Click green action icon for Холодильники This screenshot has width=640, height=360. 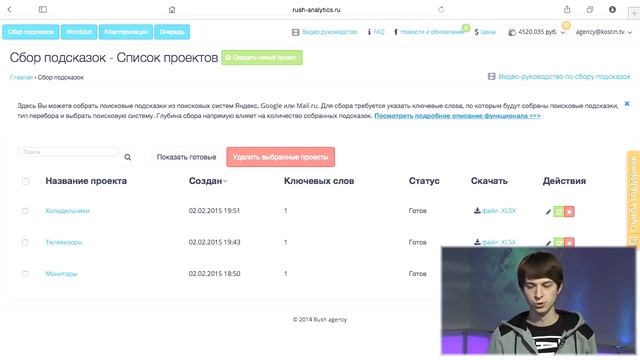(x=558, y=211)
